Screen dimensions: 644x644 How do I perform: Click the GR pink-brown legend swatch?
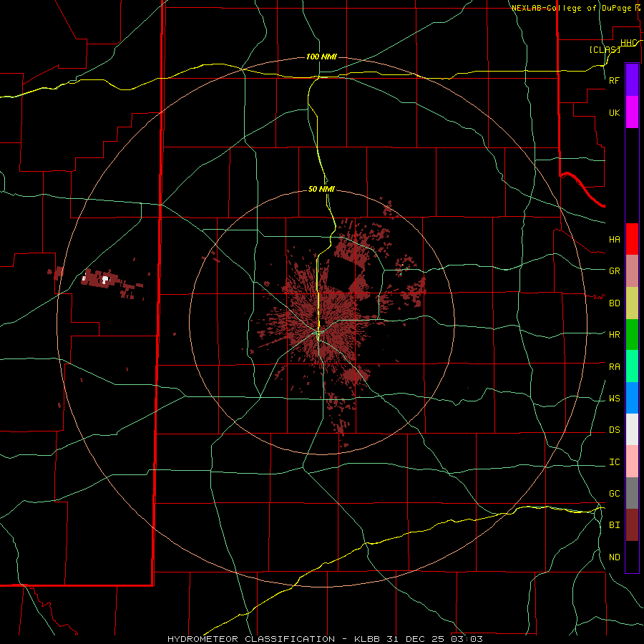pos(632,271)
